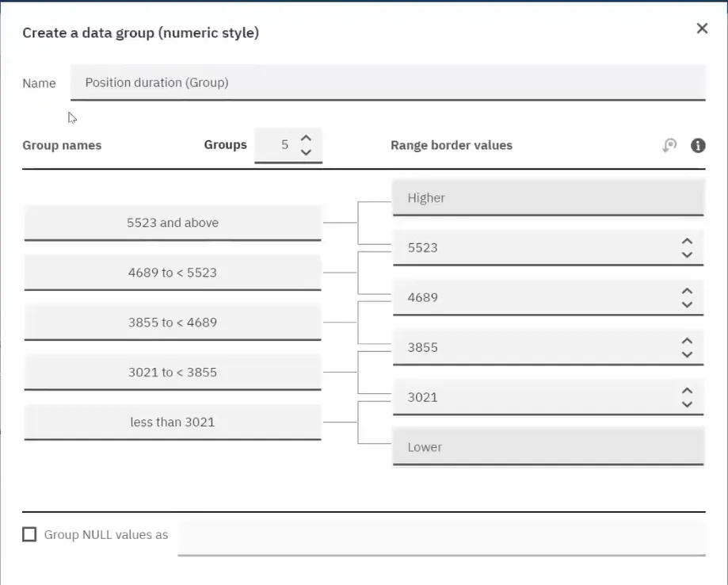Increase the 4689 border value
Viewport: 728px width, 585px height.
[x=687, y=291]
